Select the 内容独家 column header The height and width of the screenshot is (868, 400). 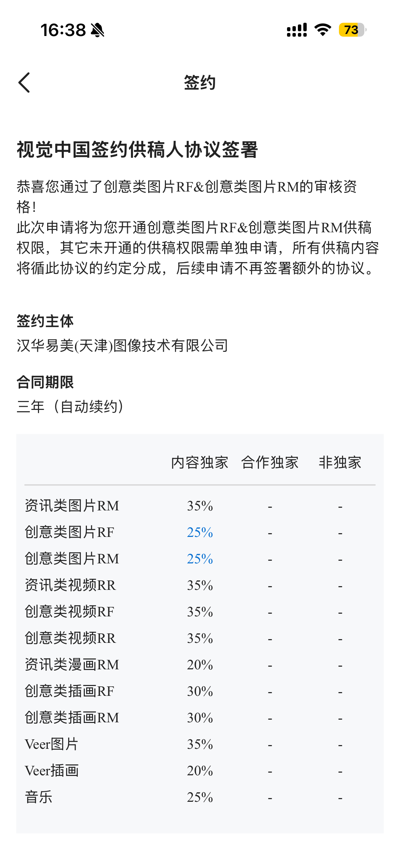click(x=199, y=463)
